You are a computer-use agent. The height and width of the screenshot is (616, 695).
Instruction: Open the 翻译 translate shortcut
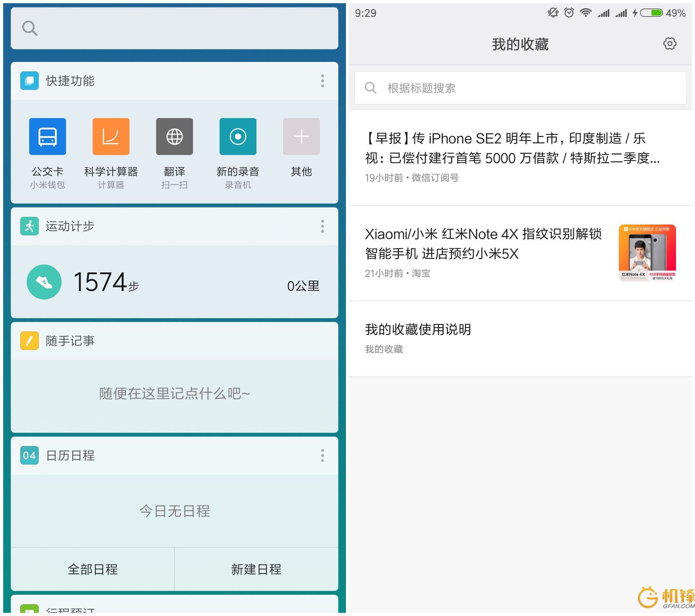pyautogui.click(x=174, y=136)
